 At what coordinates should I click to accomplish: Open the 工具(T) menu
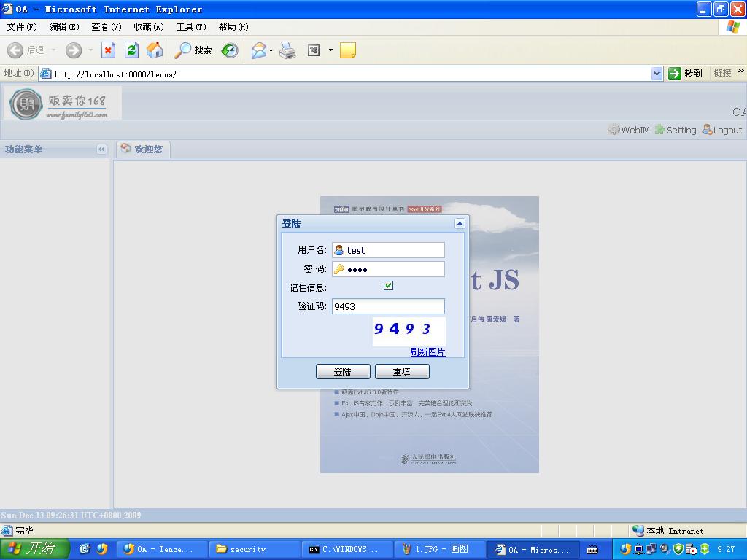coord(190,27)
